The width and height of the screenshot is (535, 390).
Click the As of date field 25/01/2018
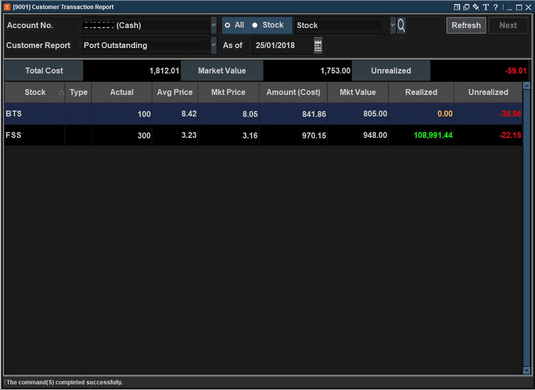pyautogui.click(x=283, y=45)
